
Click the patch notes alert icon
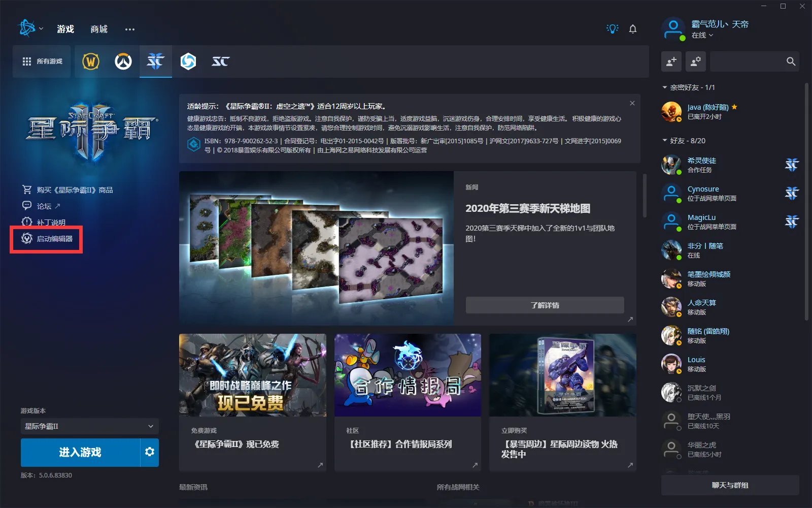pos(27,222)
